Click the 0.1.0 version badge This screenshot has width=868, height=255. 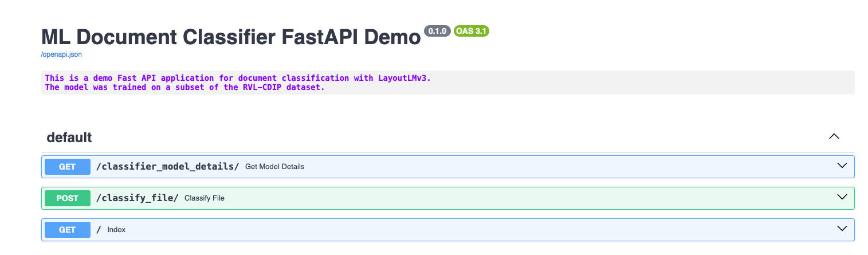(437, 31)
